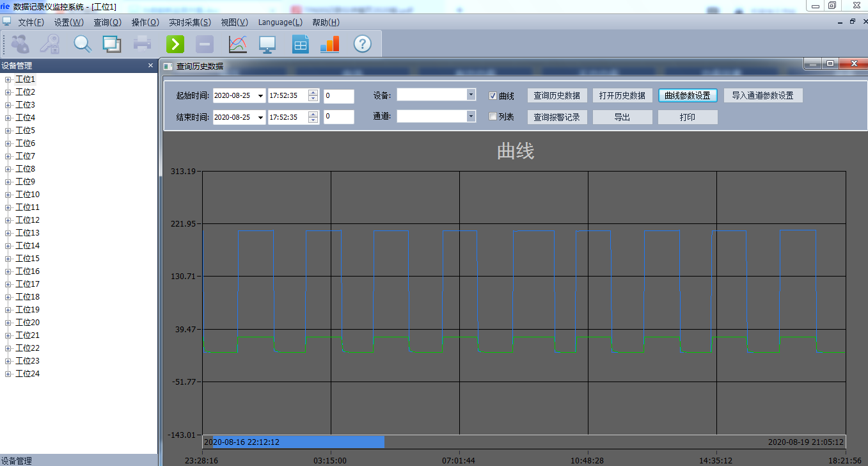Click the table sheet toolbar icon
This screenshot has height=466, width=868.
click(x=300, y=44)
